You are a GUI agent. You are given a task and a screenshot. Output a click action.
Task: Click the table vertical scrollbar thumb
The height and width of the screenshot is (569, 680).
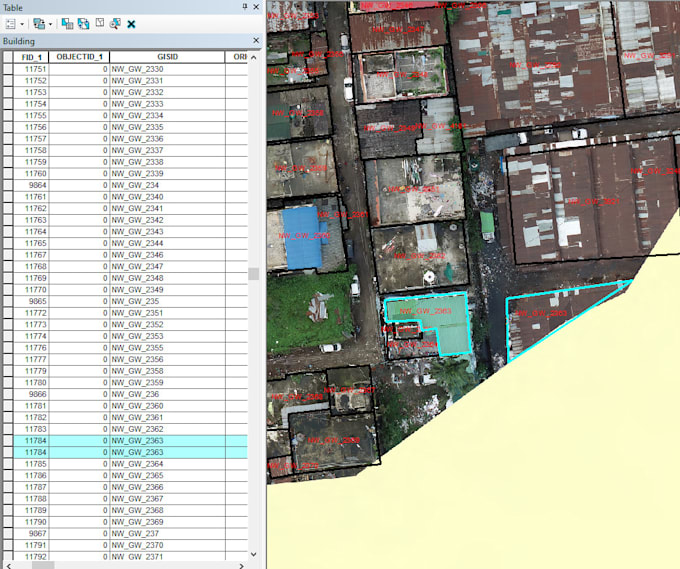click(254, 274)
